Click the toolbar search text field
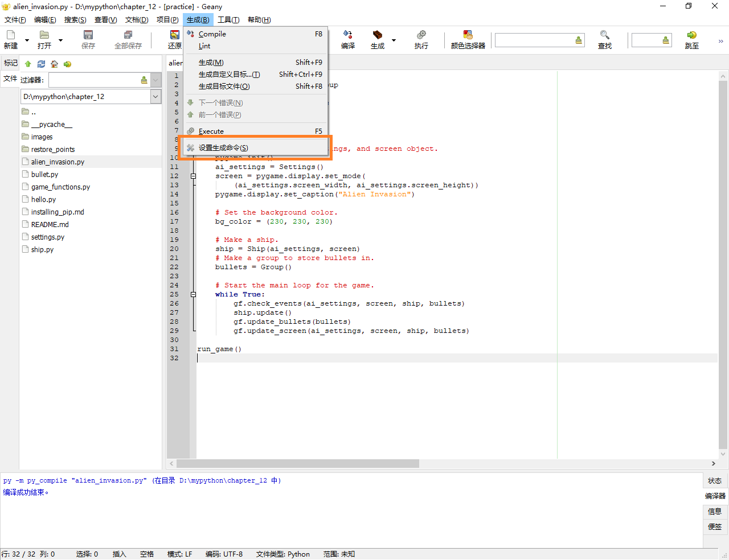729x560 pixels. point(534,40)
